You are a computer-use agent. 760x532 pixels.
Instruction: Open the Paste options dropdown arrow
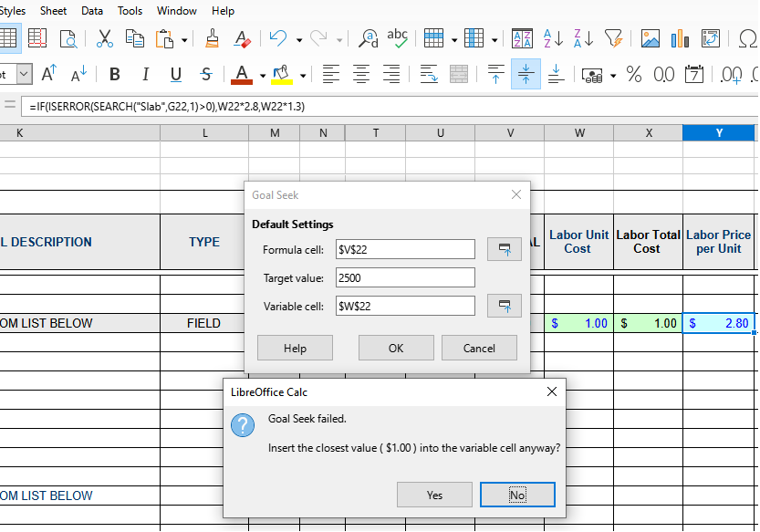pos(184,40)
